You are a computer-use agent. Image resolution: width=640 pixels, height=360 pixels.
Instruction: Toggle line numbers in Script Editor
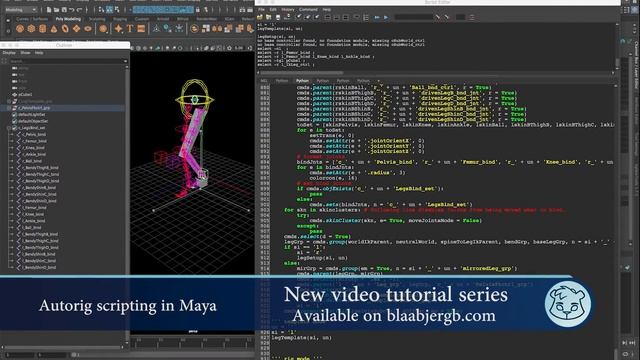pyautogui.click(x=366, y=17)
